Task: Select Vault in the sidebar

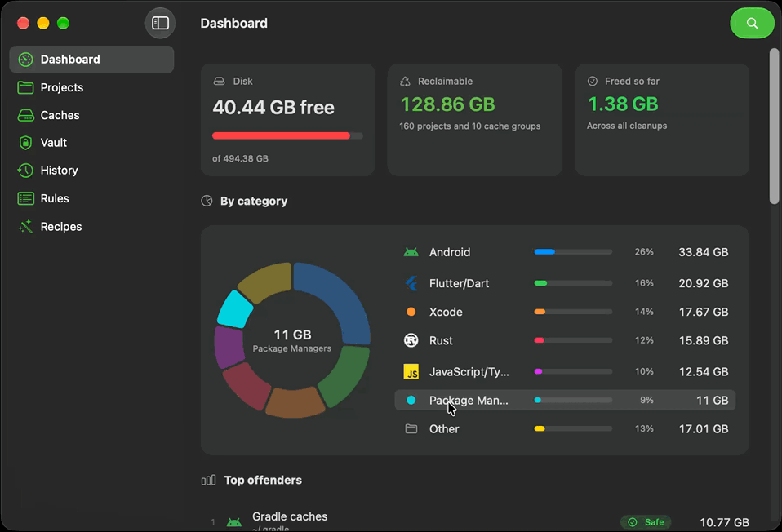Action: point(91,143)
